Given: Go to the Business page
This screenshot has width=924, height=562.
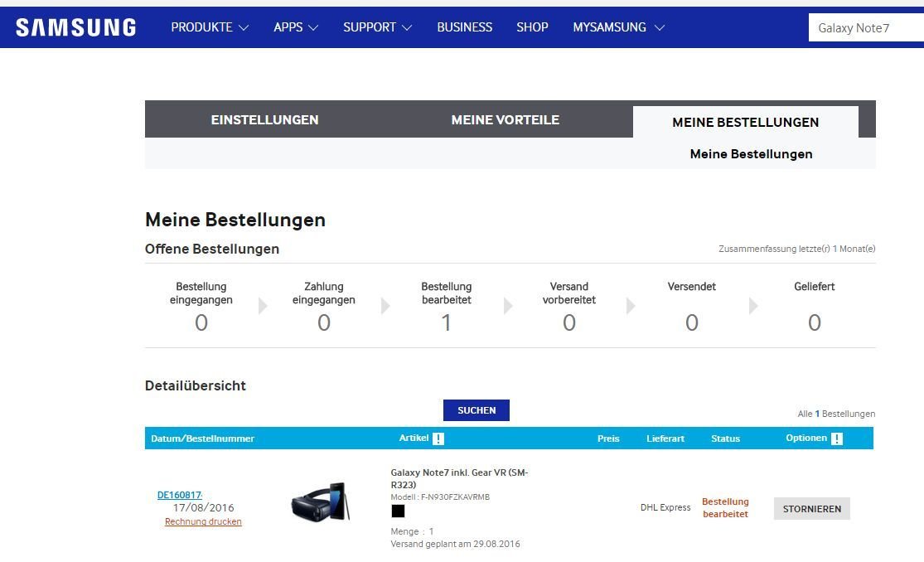Looking at the screenshot, I should [464, 27].
